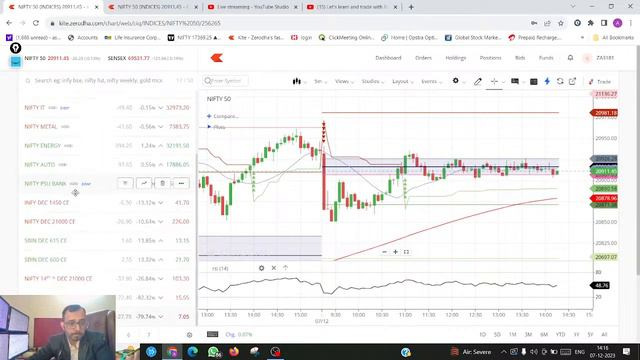Set chart range to 1M
This screenshot has width=640, height=360.
pyautogui.click(x=512, y=335)
